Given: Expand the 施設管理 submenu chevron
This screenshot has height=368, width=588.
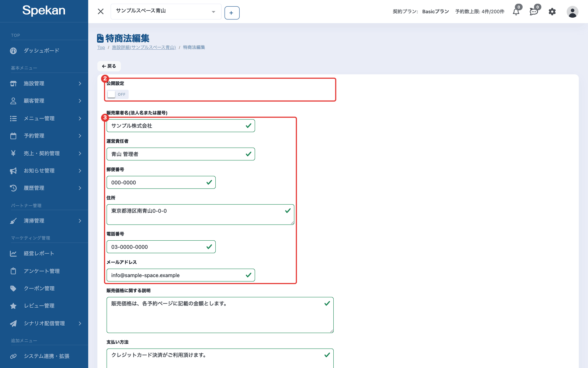Looking at the screenshot, I should (x=80, y=84).
